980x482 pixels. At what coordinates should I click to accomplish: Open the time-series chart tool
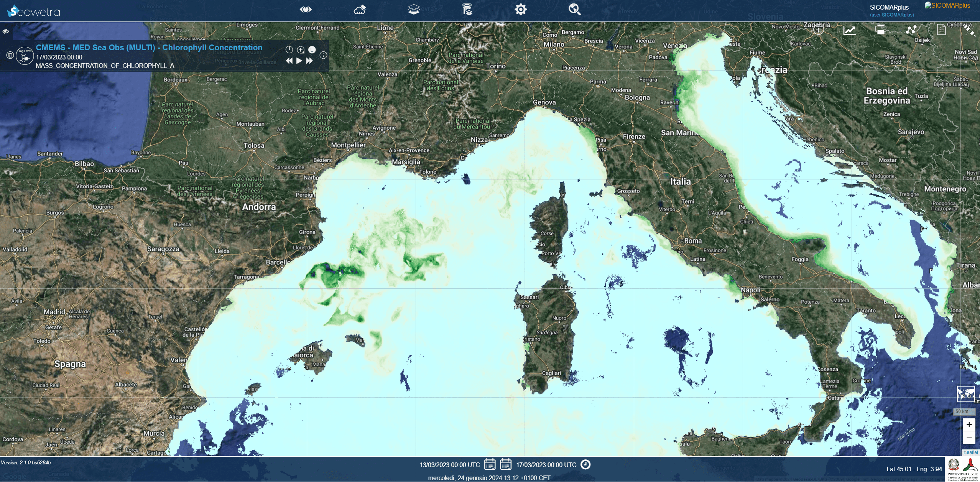coord(849,30)
